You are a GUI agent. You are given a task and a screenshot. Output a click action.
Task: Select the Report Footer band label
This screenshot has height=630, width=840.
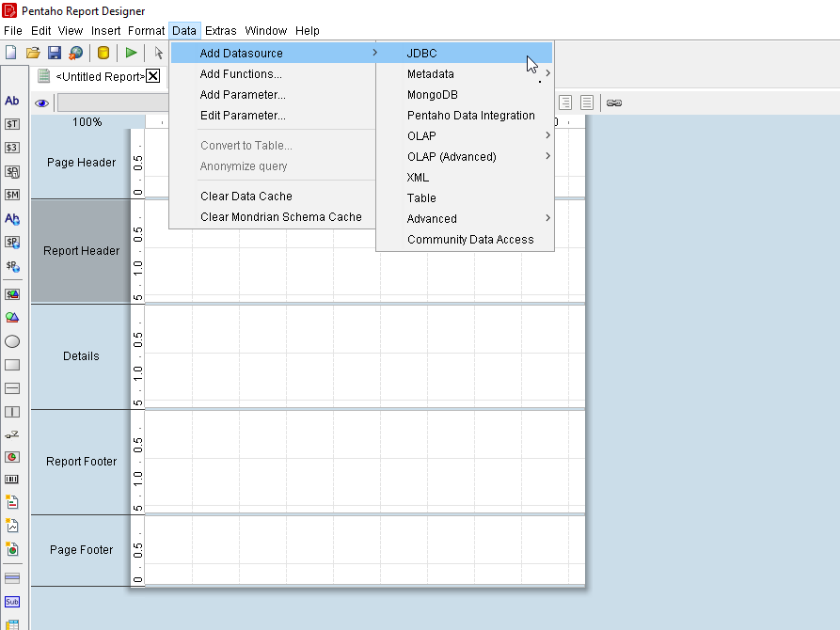[x=81, y=462]
